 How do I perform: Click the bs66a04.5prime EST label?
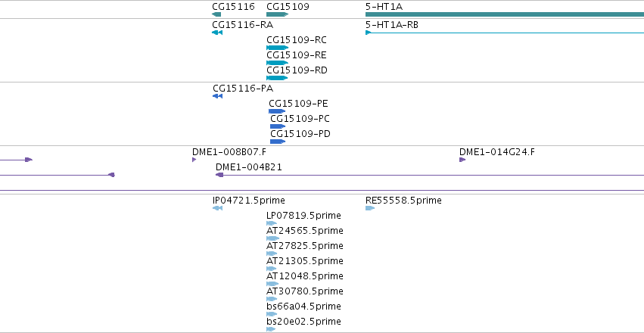(304, 307)
